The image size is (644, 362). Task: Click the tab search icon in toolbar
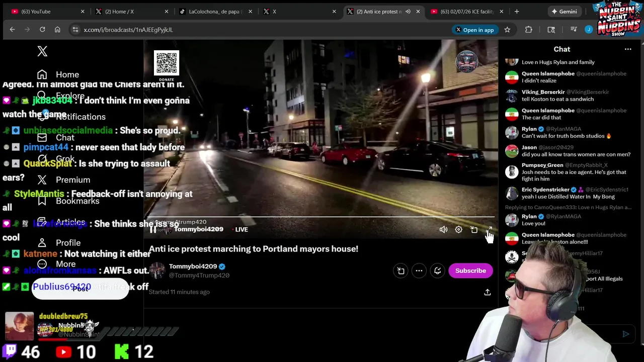[551, 30]
